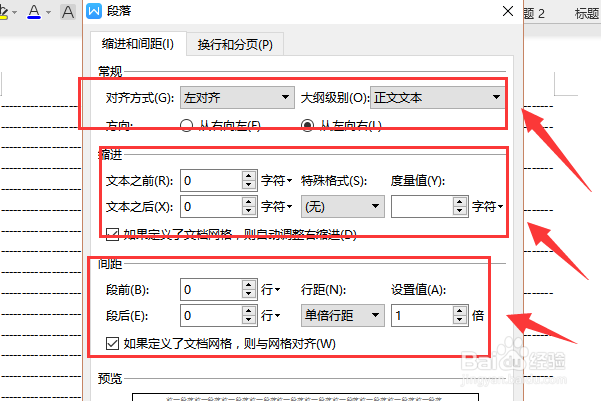Increase 文本之后 indent with up arrow
This screenshot has height=401, width=601.
(x=249, y=202)
